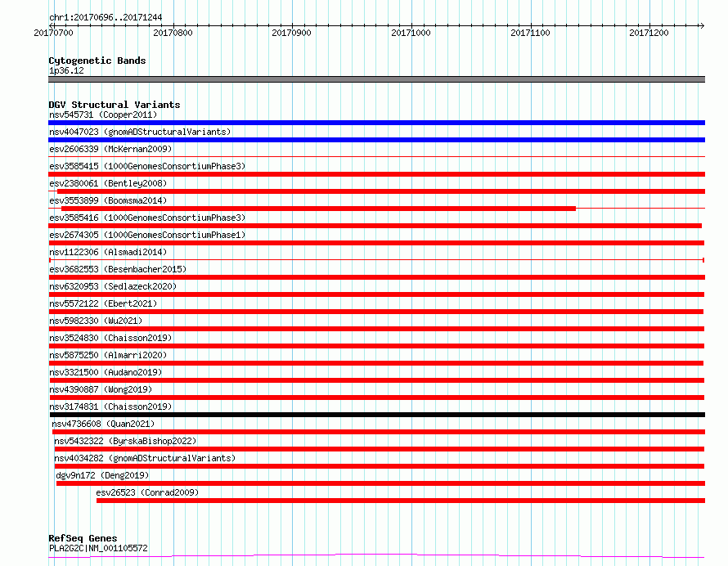Open nsv3321500 (Audano2019) variant
Screen dimensions: 728x566
click(106, 372)
